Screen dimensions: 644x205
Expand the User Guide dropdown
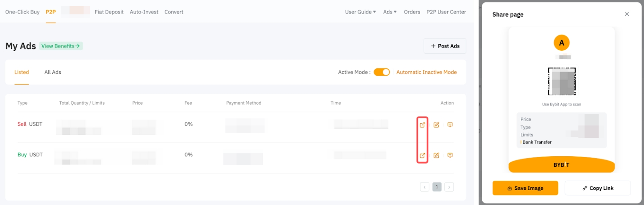click(x=360, y=12)
